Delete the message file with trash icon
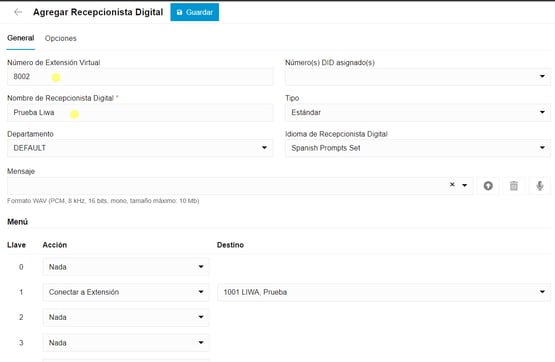 click(x=514, y=185)
